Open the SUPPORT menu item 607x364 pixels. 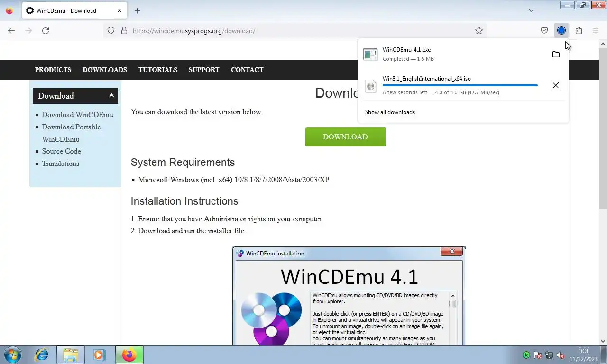[x=204, y=70]
